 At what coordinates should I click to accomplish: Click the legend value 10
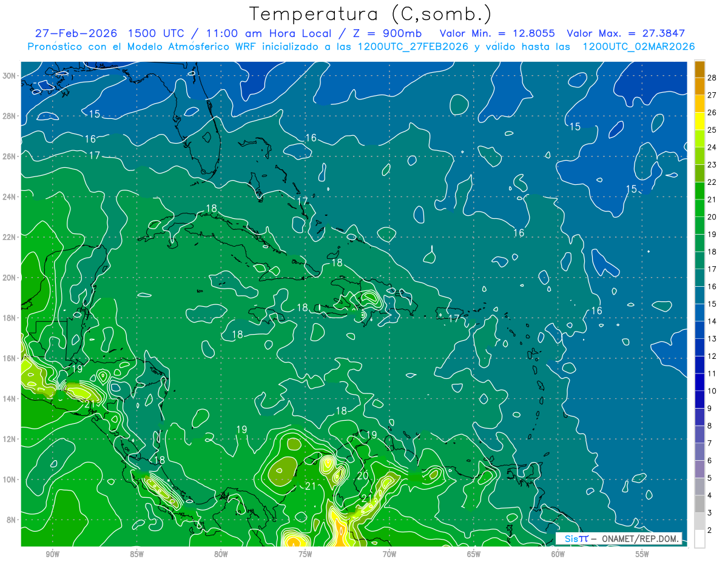pos(712,391)
